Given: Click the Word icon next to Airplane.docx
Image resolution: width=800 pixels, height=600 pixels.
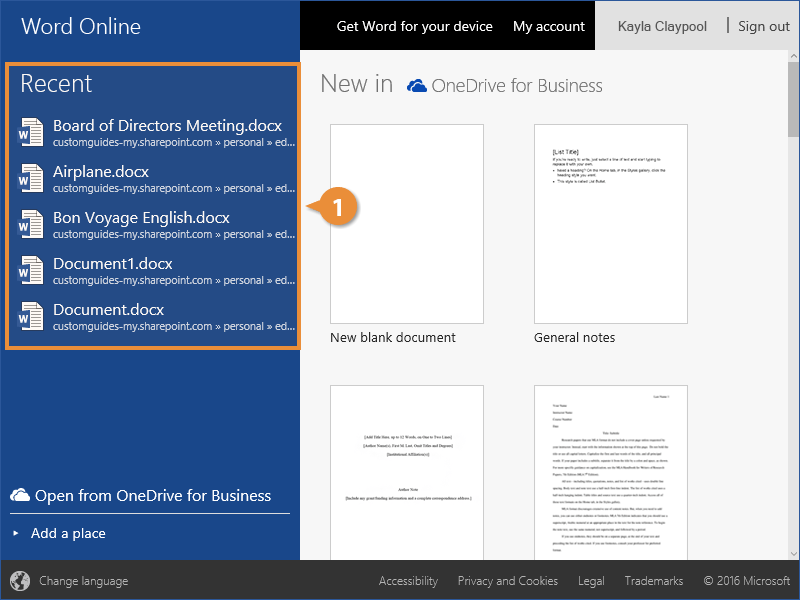Looking at the screenshot, I should point(31,179).
